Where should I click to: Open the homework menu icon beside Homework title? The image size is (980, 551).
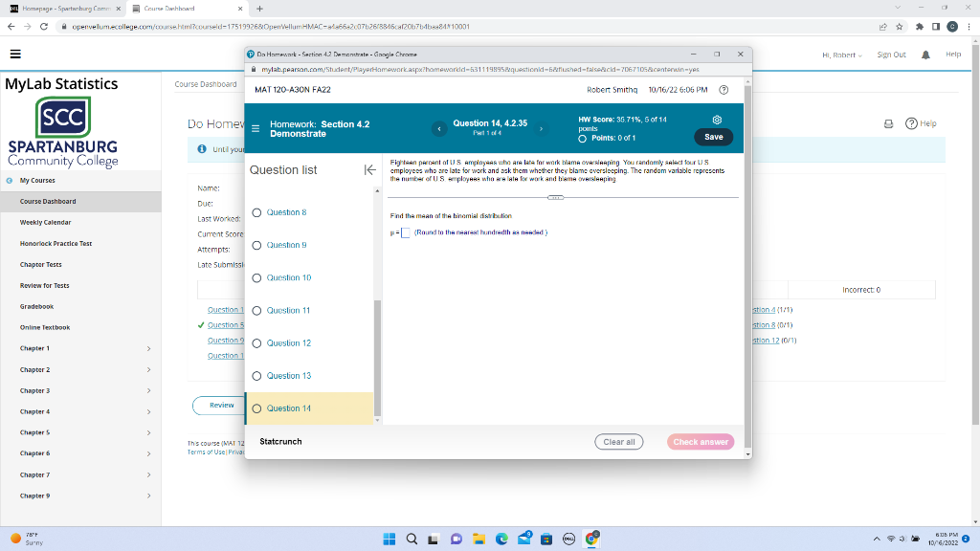click(x=256, y=129)
